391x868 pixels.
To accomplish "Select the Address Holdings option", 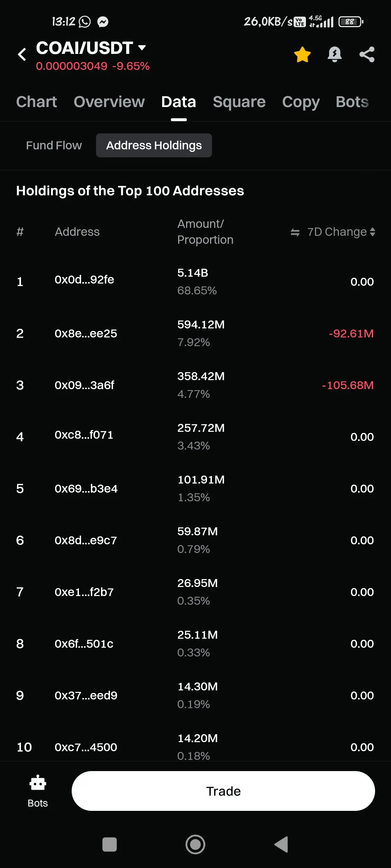I will 154,145.
